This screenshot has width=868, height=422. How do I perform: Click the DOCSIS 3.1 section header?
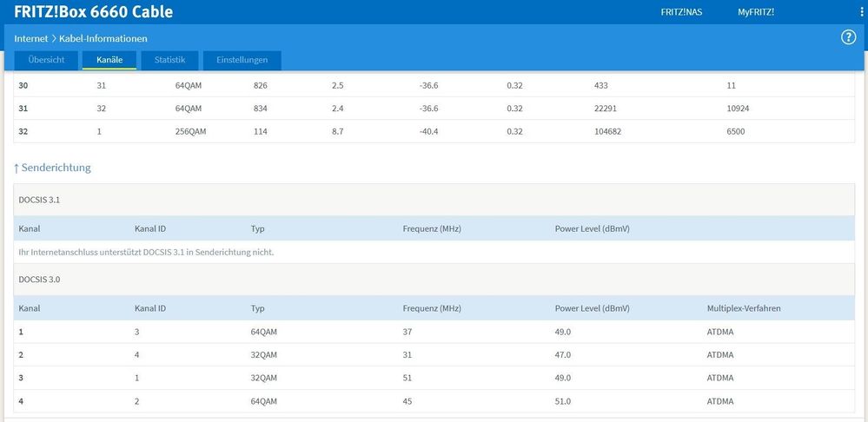tap(39, 200)
